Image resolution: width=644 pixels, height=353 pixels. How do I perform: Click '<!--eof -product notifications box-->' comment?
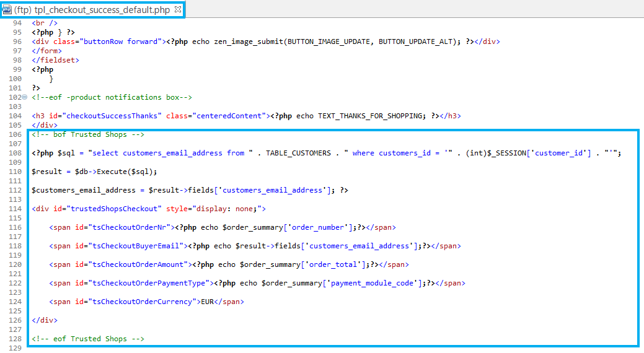[112, 98]
